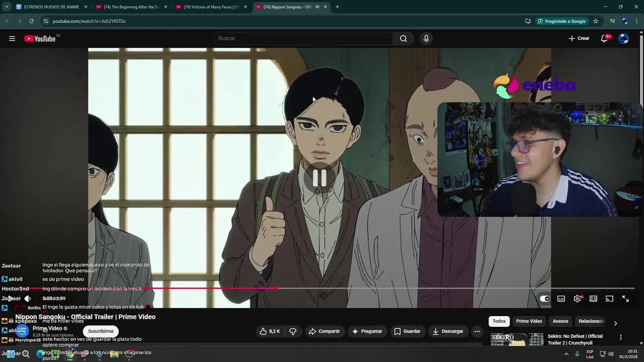Open the Prime Video channel name
The width and height of the screenshot is (644, 362).
pos(47,328)
